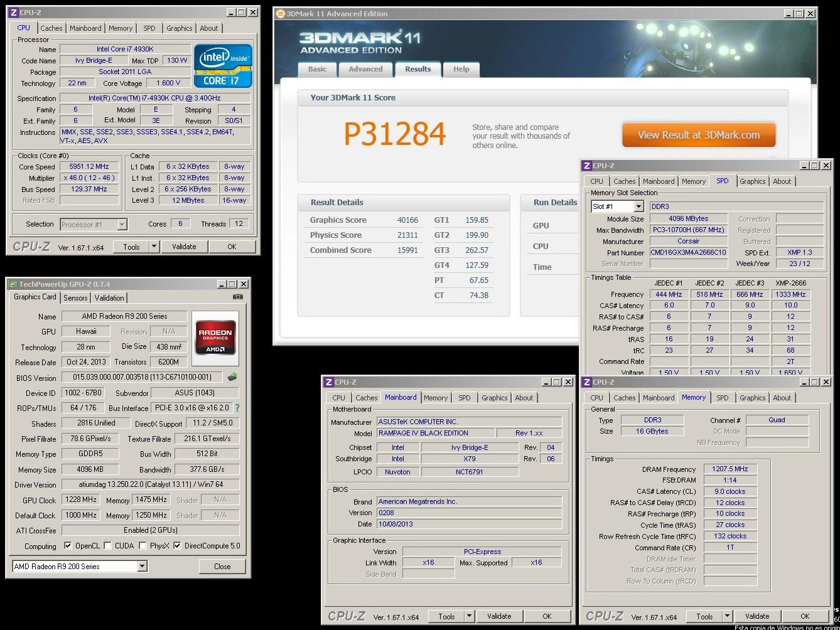This screenshot has height=630, width=840.
Task: Click the CPU-Z title icon of Memory window
Action: click(x=586, y=382)
